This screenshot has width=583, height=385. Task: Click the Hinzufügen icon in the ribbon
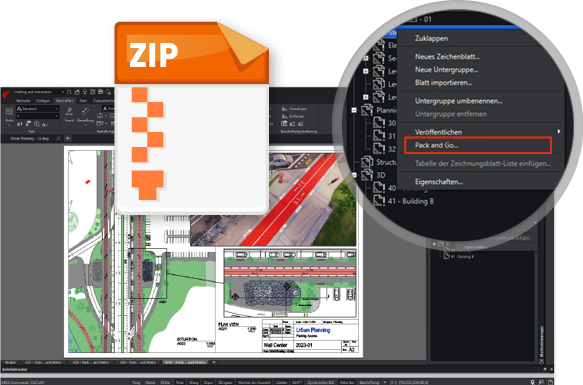tap(284, 109)
